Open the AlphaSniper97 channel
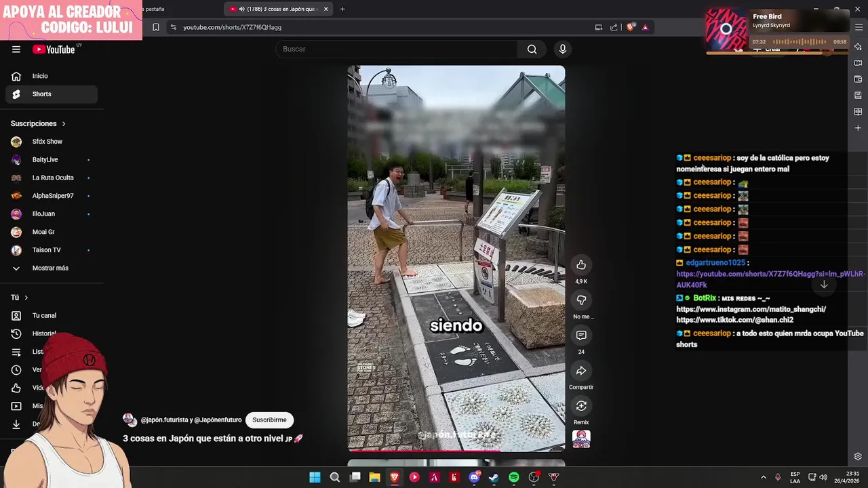The width and height of the screenshot is (868, 488). pyautogui.click(x=51, y=196)
